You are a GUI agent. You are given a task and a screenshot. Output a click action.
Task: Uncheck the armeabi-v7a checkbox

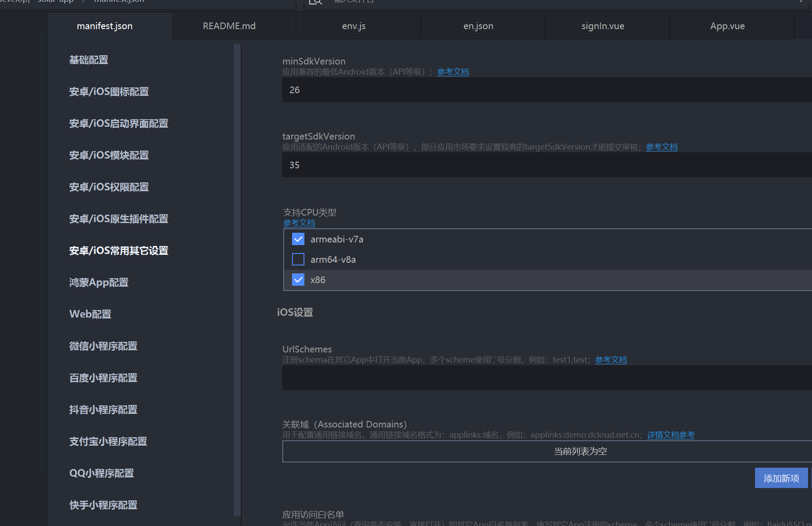click(298, 239)
